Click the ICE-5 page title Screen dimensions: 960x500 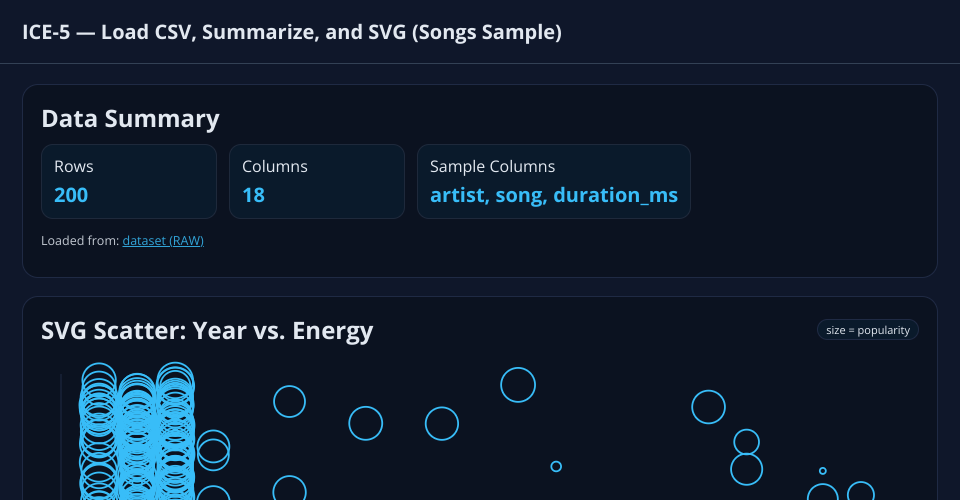291,32
